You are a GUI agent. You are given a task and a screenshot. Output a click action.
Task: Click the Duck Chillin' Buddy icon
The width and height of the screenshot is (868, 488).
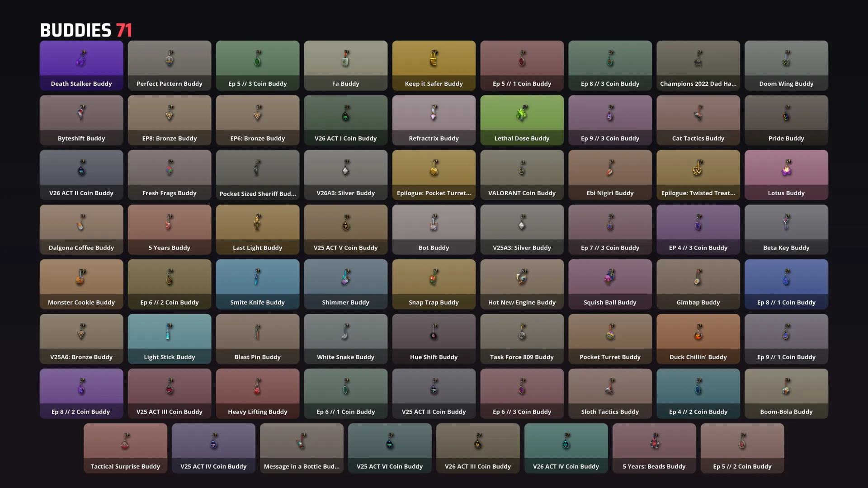click(x=698, y=332)
